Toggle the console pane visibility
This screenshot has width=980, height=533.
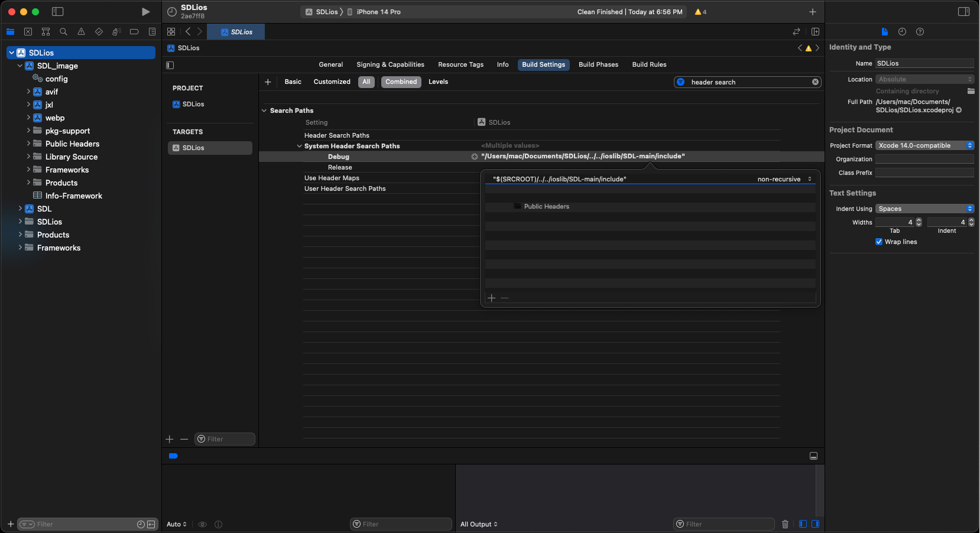[815, 524]
